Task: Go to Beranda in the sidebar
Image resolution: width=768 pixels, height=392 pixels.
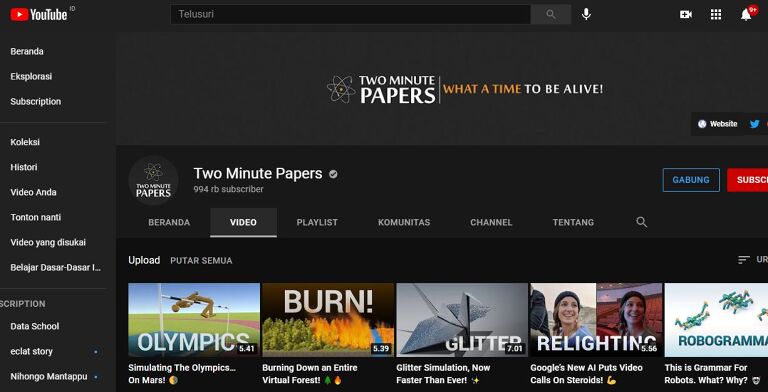Action: [x=27, y=51]
